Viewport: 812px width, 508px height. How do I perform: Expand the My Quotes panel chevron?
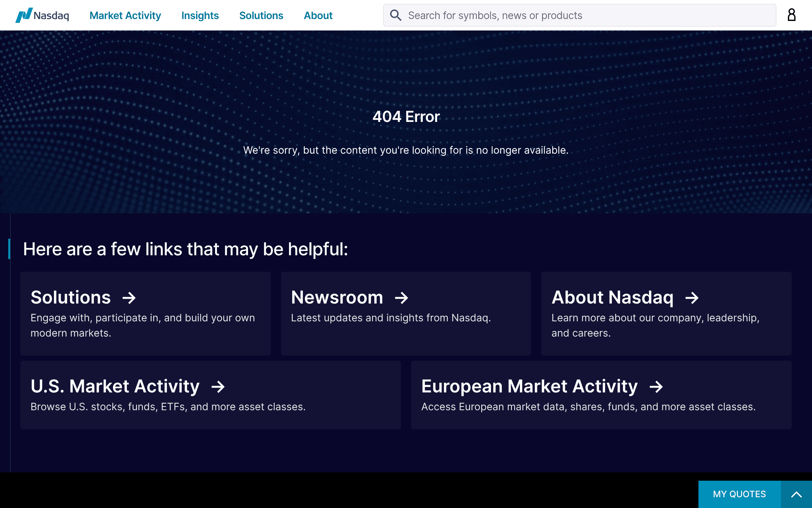point(796,494)
